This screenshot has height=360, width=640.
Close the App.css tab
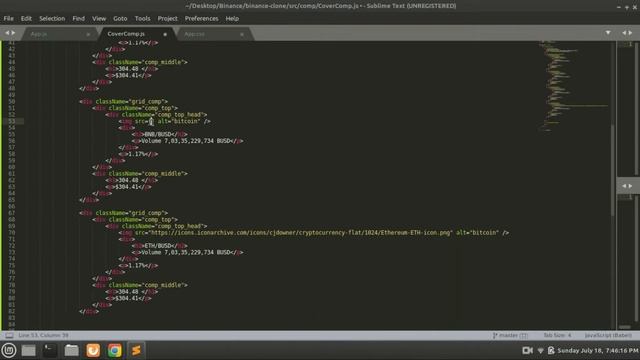242,34
